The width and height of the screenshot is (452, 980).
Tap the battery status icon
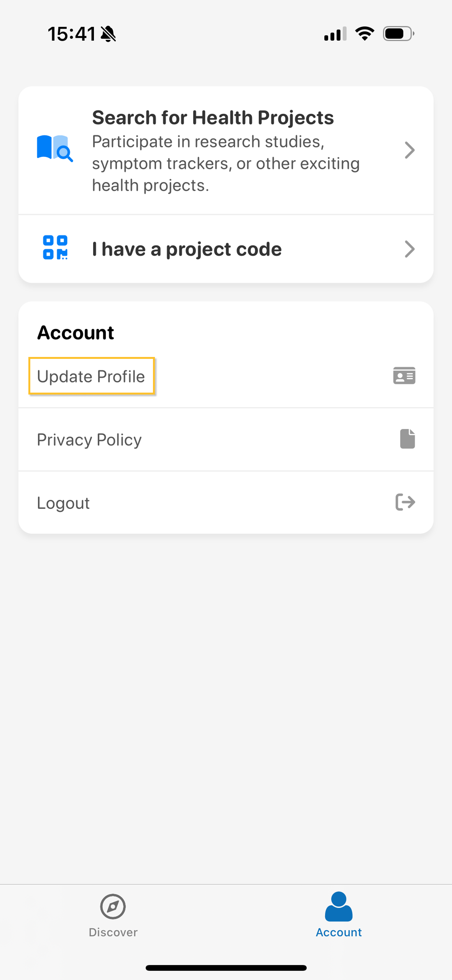[398, 34]
